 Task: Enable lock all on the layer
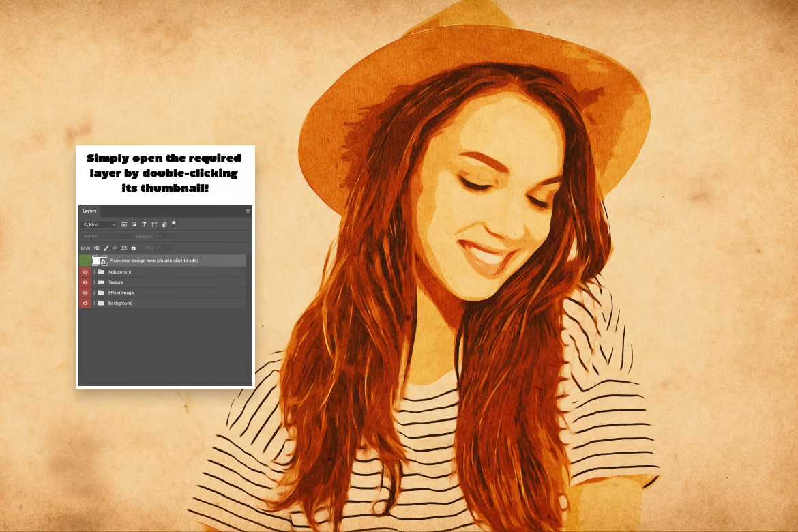click(133, 248)
